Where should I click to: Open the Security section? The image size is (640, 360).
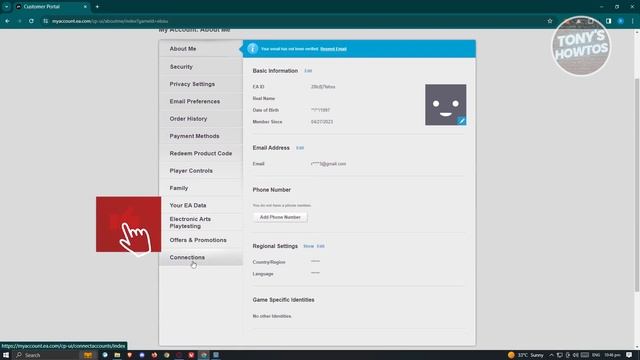pos(200,67)
